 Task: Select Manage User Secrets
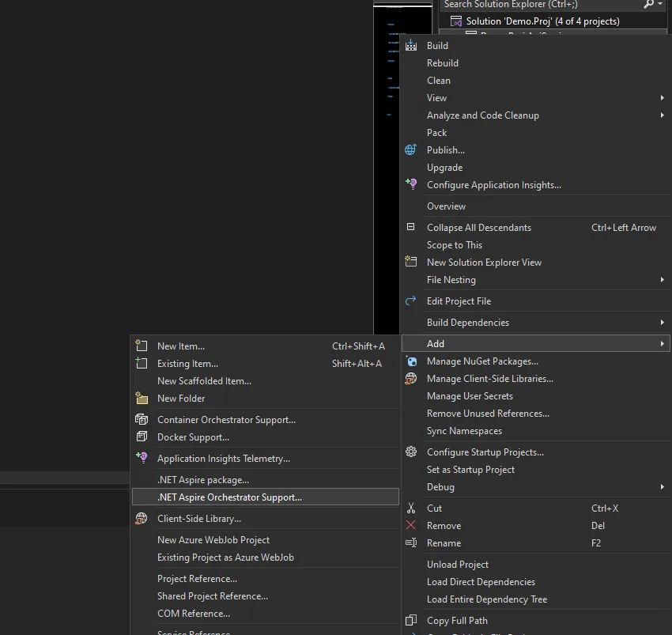(470, 396)
